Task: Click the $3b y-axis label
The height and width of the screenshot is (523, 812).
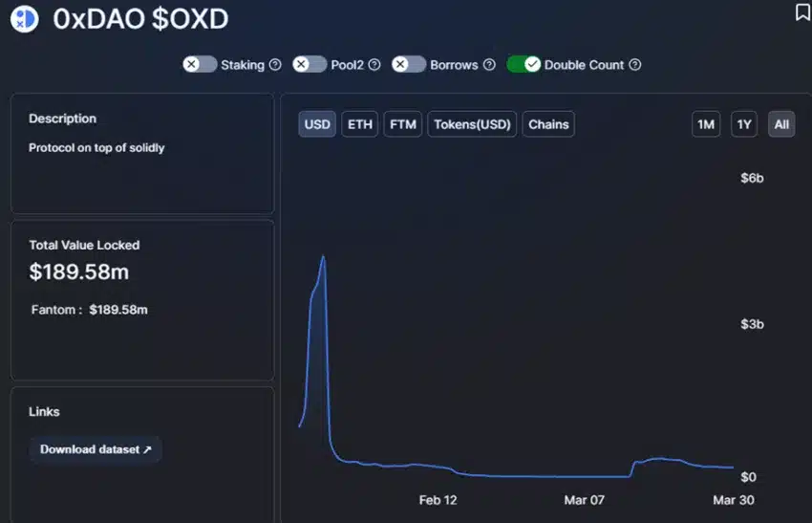Action: point(752,324)
